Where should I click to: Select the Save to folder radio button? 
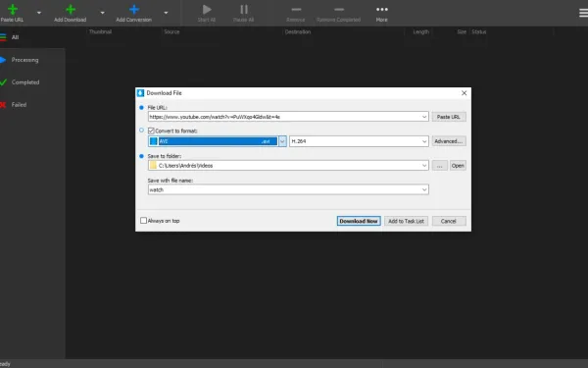[x=141, y=156]
